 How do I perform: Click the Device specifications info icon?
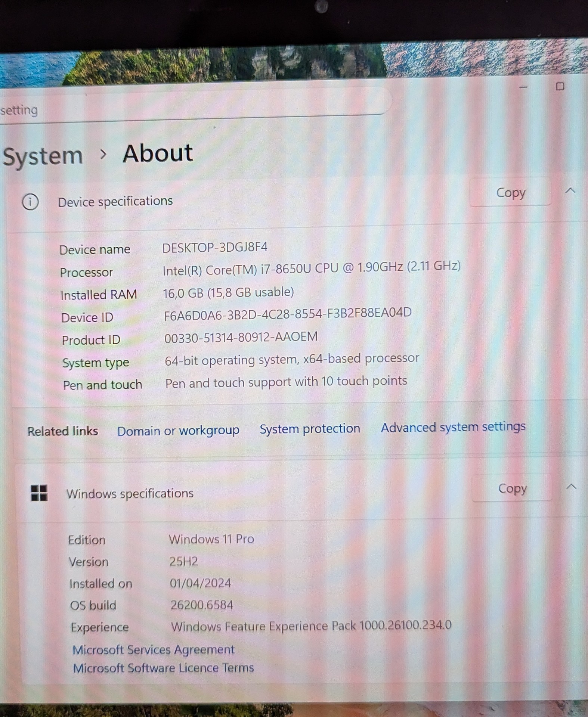(x=30, y=202)
